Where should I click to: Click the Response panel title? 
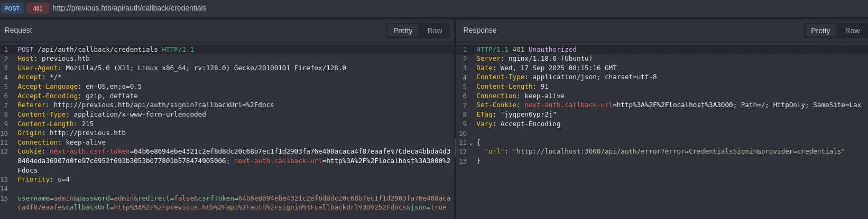tap(479, 30)
